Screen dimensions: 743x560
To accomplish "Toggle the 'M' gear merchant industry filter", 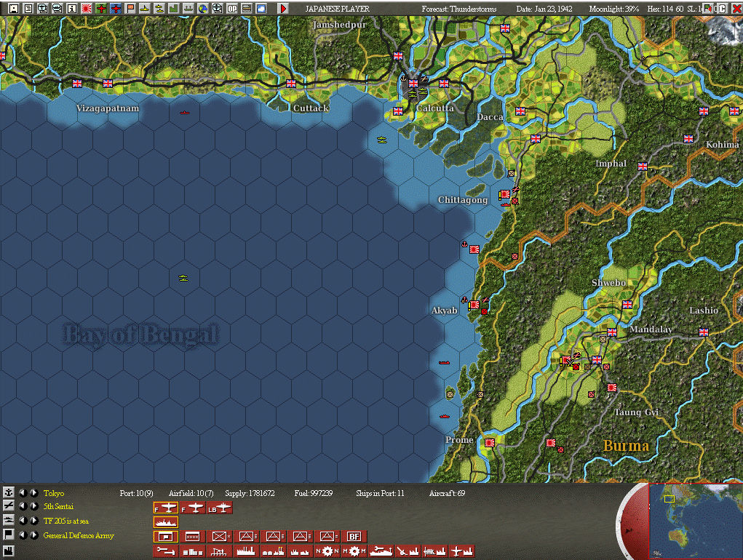I will (x=354, y=551).
